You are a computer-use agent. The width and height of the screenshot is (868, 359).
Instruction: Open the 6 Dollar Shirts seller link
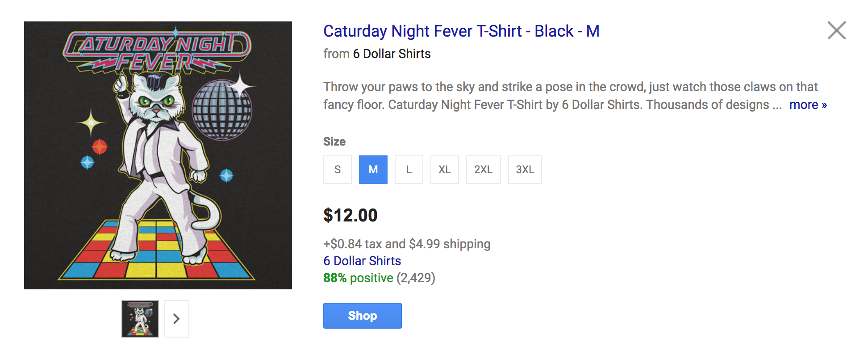pos(362,261)
